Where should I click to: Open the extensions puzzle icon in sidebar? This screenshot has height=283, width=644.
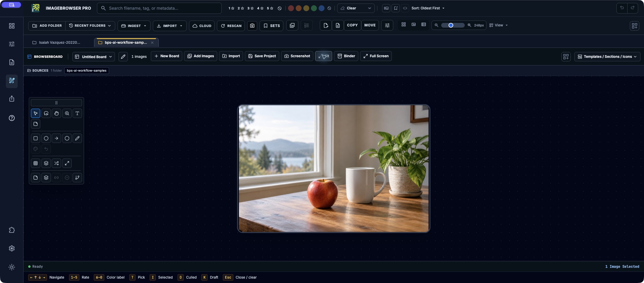(x=12, y=230)
